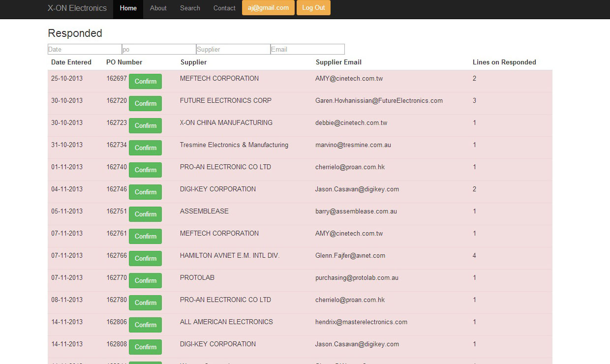The height and width of the screenshot is (364, 610).
Task: Focus the Email filter field
Action: tap(307, 49)
